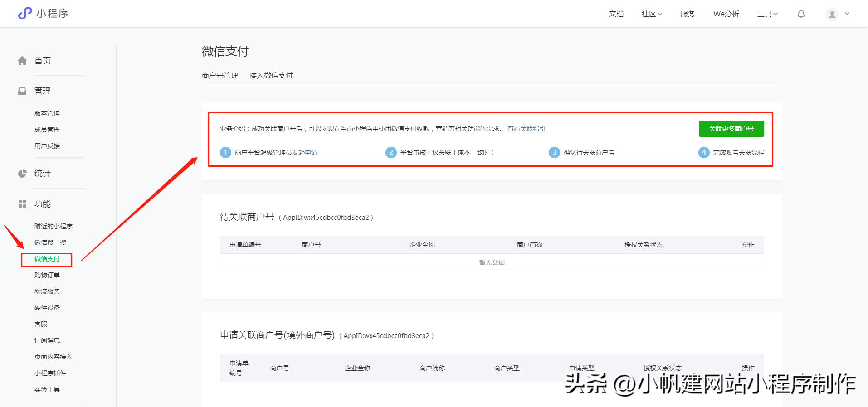
Task: Open the notification bell icon
Action: point(801,14)
